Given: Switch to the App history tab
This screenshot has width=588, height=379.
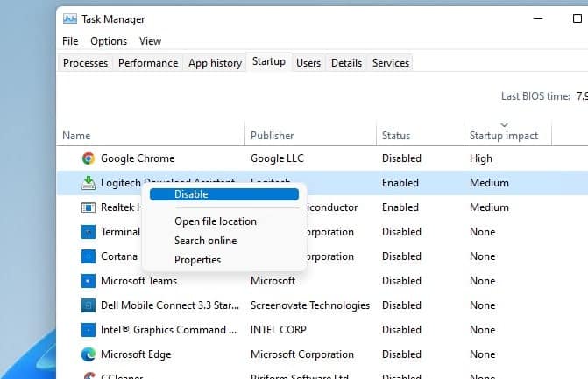Looking at the screenshot, I should point(215,63).
